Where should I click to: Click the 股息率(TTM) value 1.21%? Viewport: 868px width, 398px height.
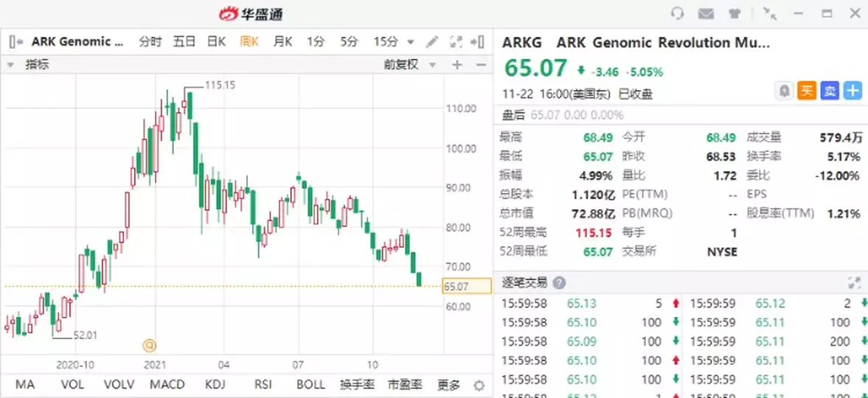click(844, 214)
